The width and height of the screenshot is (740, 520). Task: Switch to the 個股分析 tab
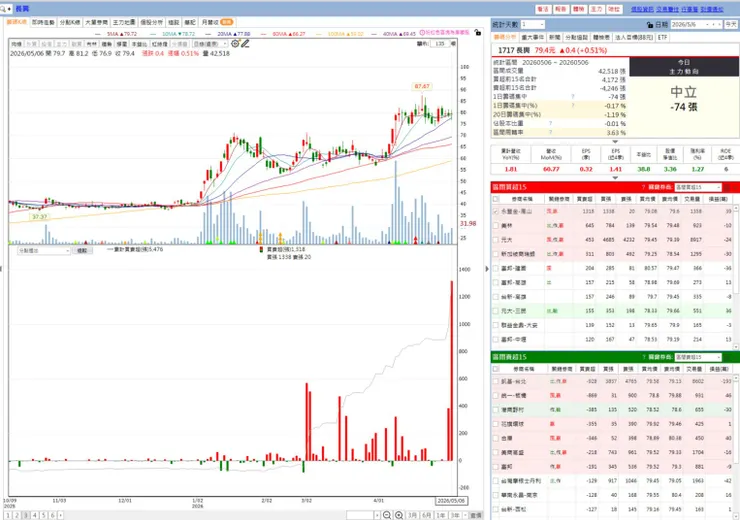click(151, 22)
